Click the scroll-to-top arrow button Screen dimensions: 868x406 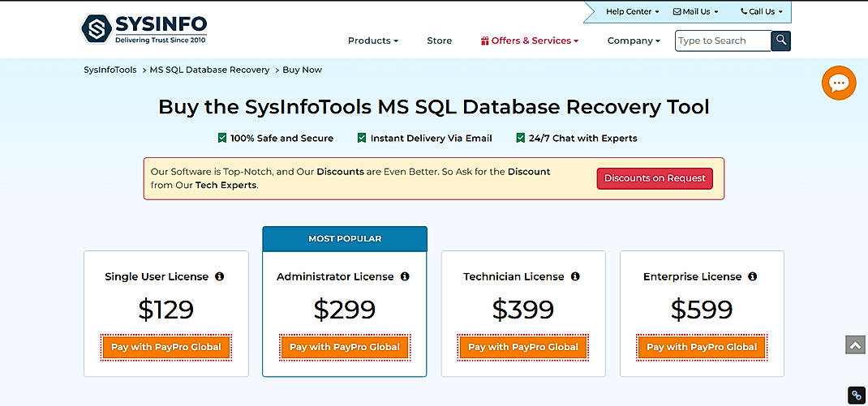point(855,344)
